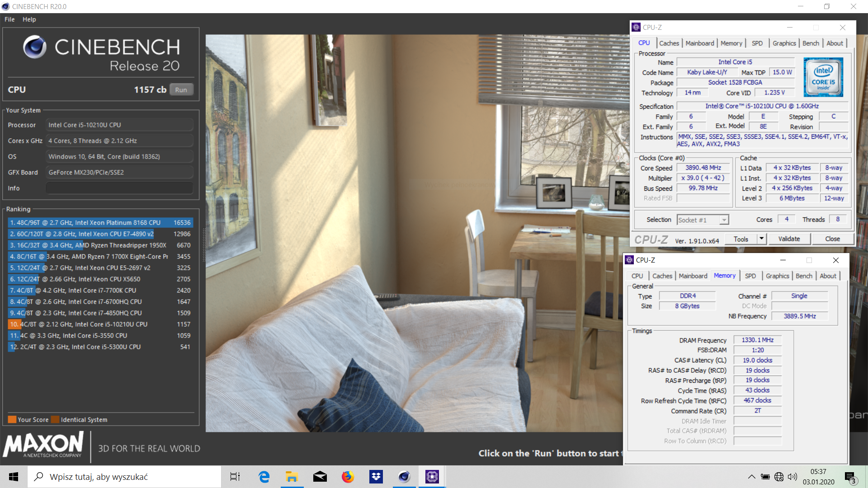868x488 pixels.
Task: Click the Core Speed value field
Action: [x=703, y=168]
